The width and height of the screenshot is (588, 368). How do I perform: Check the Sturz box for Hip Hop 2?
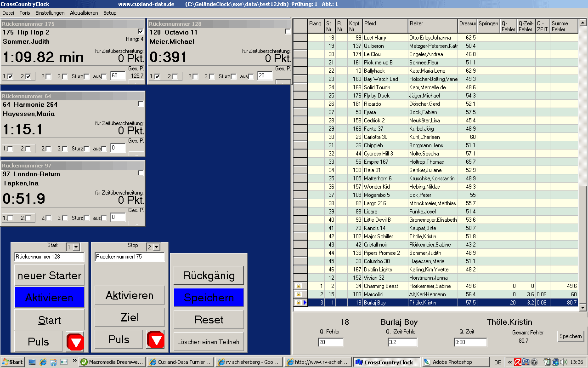point(86,76)
